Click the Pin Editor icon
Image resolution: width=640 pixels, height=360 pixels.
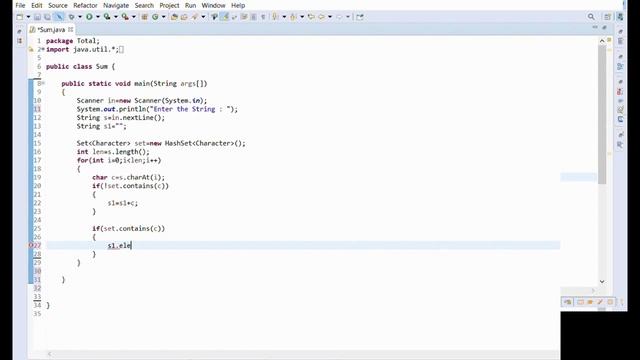click(360, 17)
